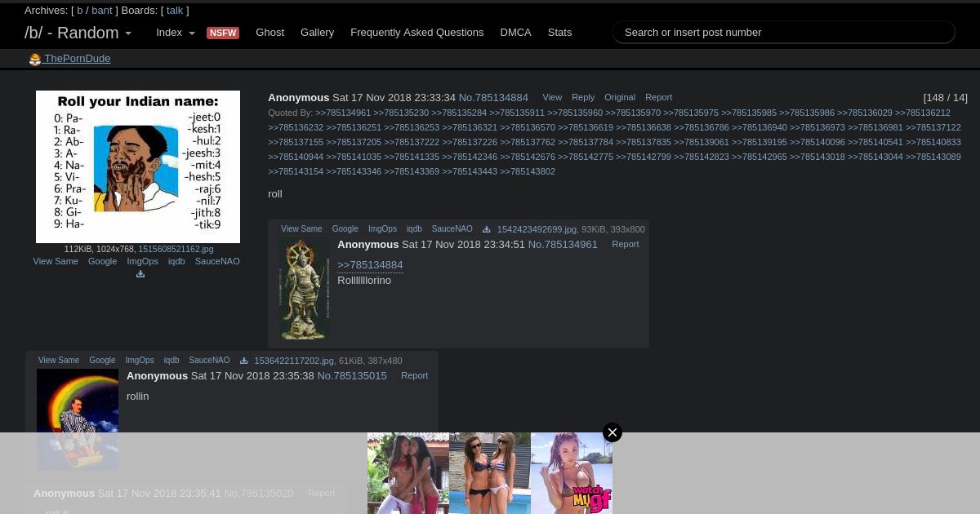Click the Rolllllllorino post text
Screen dimensions: 980x514
click(x=364, y=281)
